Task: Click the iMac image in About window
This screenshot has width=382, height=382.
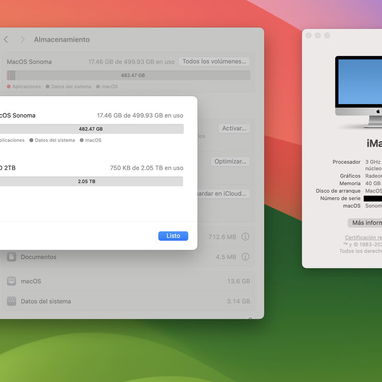Action: 359,92
